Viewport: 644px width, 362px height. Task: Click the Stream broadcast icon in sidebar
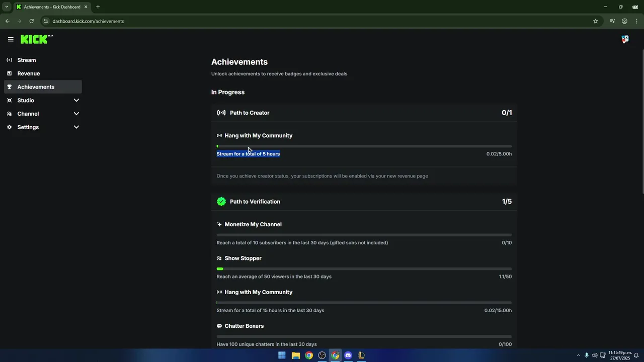point(9,60)
